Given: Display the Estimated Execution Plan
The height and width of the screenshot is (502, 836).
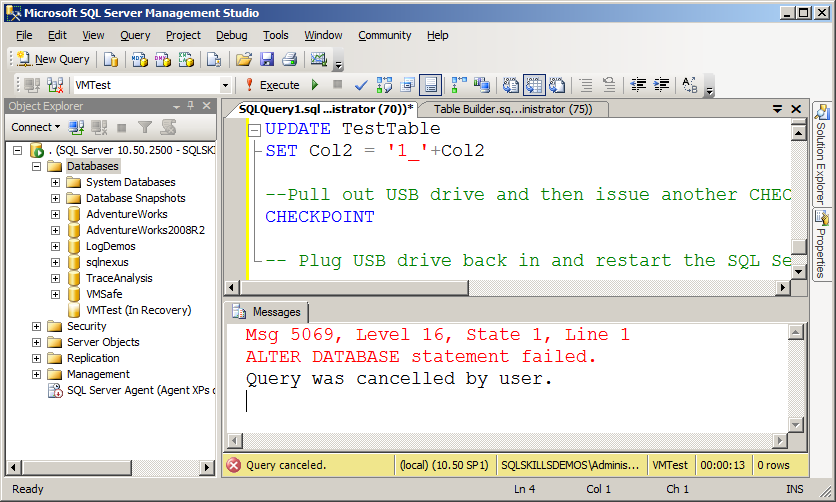Looking at the screenshot, I should 384,85.
